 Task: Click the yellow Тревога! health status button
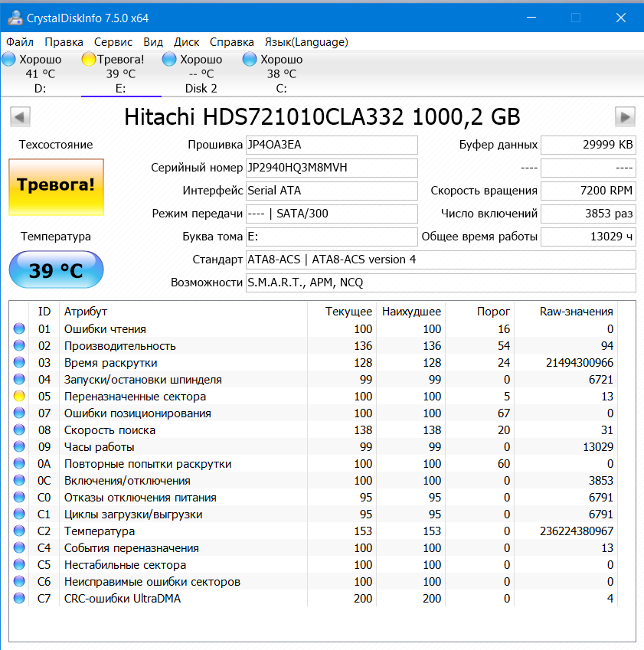coord(56,186)
